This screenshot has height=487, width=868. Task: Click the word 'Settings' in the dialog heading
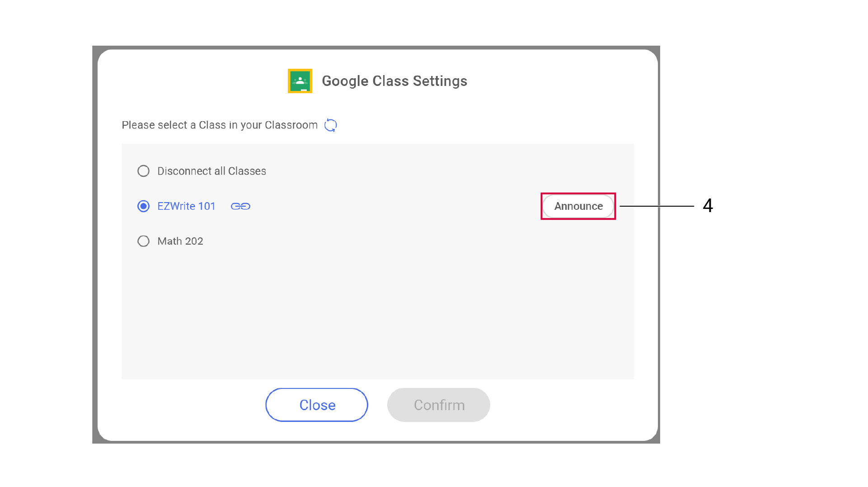pos(440,81)
